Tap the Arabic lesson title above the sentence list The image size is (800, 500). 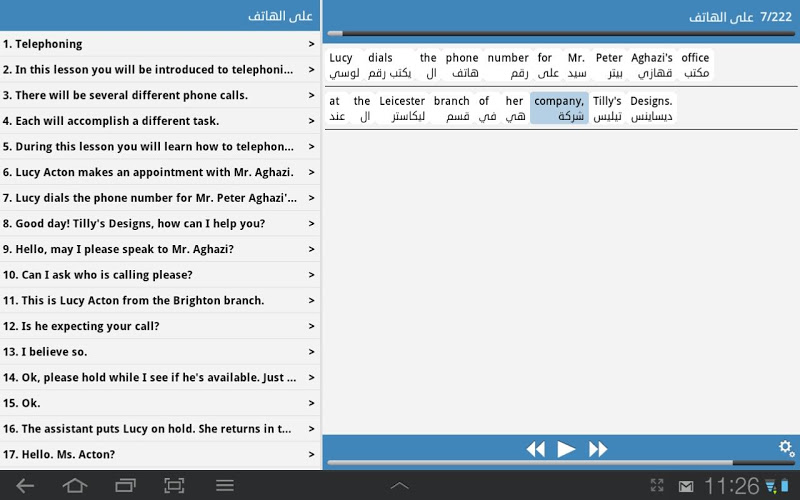point(280,16)
